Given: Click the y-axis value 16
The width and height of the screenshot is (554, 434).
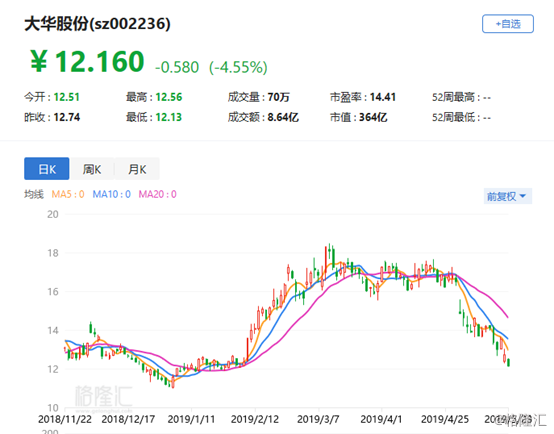Looking at the screenshot, I should (x=53, y=292).
